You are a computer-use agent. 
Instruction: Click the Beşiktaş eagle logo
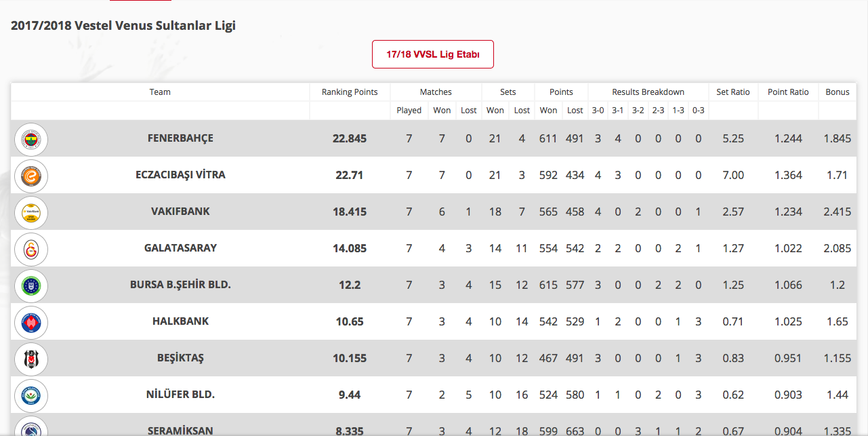click(x=31, y=359)
